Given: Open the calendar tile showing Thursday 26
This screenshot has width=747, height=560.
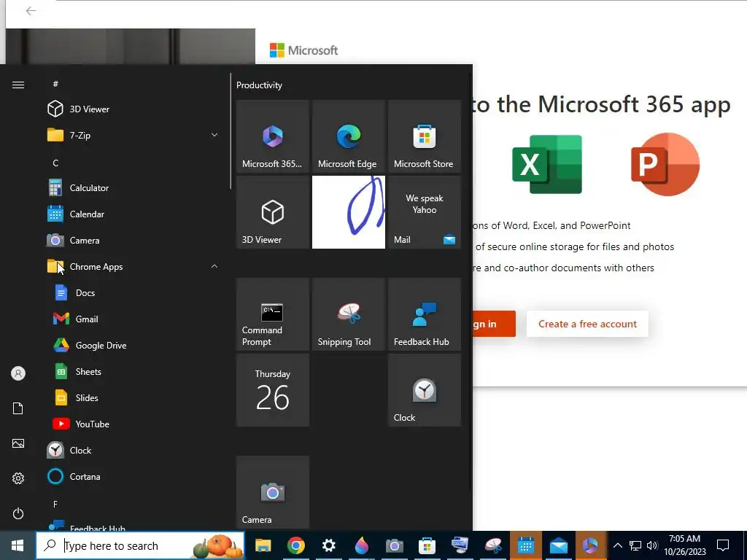Looking at the screenshot, I should point(273,390).
